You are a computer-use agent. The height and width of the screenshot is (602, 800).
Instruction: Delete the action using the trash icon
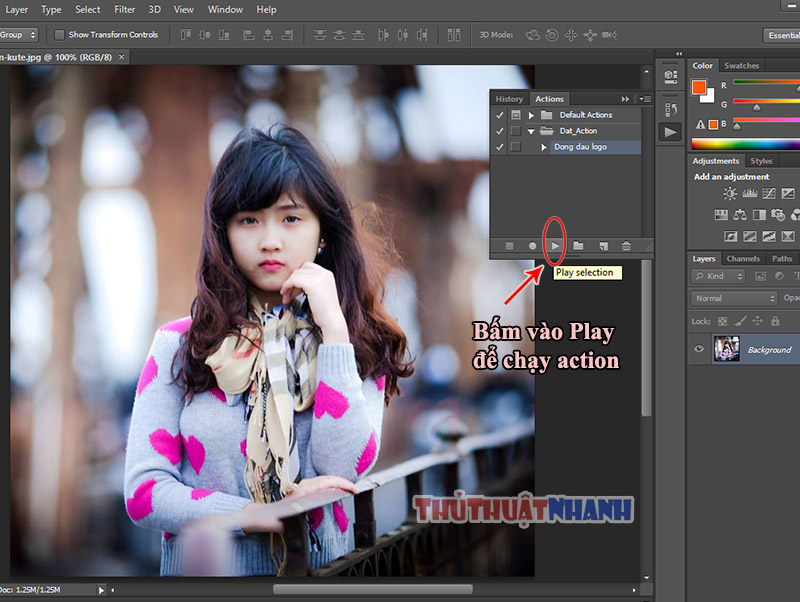(626, 246)
